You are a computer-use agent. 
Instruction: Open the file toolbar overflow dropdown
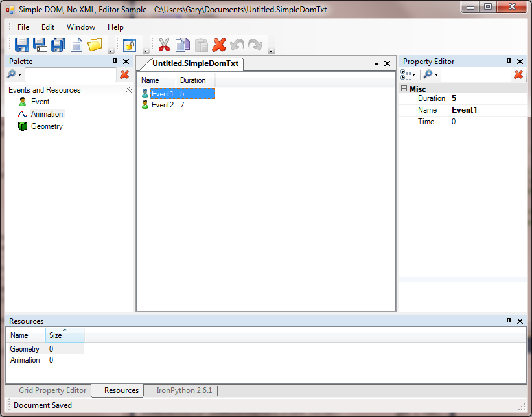(110, 51)
